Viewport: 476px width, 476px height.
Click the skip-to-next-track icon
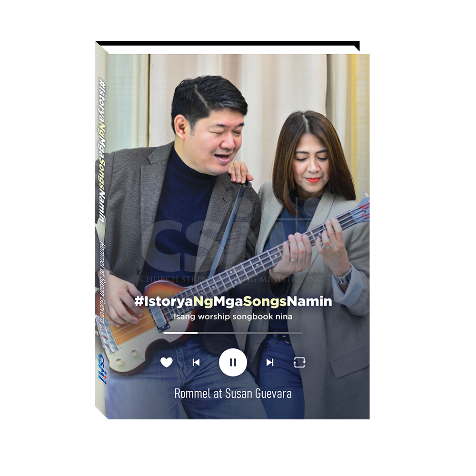(x=270, y=362)
